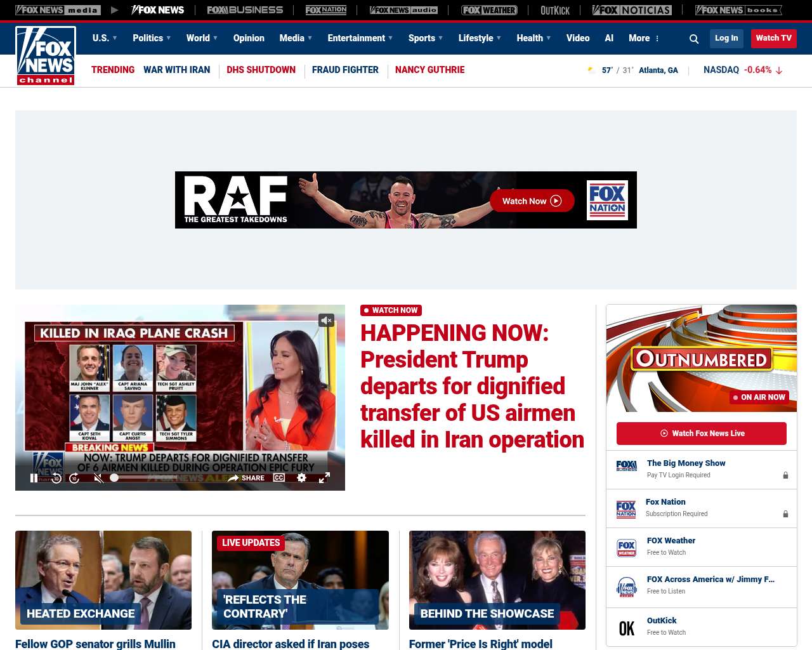
Task: Click Watch Fox News Live button
Action: point(702,434)
